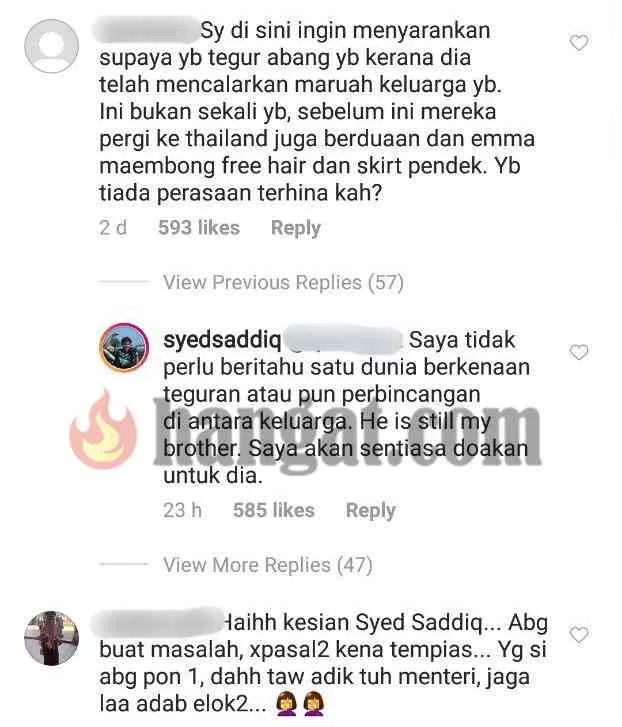Like the bottom 'kesian Syed Saddiq' comment
622x727 pixels.
(578, 634)
